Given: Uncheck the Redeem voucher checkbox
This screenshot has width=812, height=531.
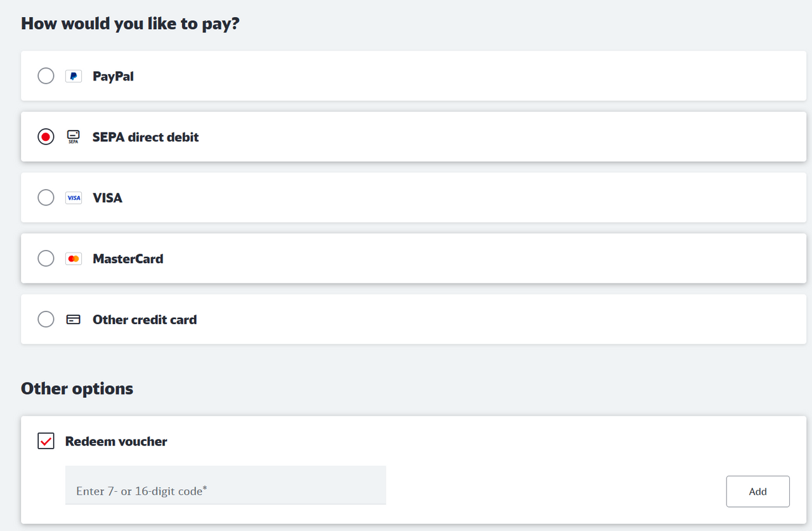Looking at the screenshot, I should pos(46,441).
